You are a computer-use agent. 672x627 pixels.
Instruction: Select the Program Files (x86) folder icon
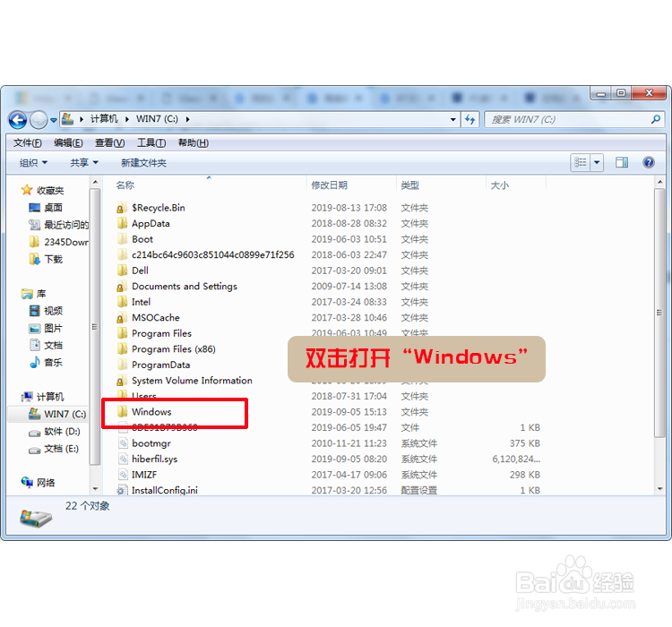tap(122, 348)
